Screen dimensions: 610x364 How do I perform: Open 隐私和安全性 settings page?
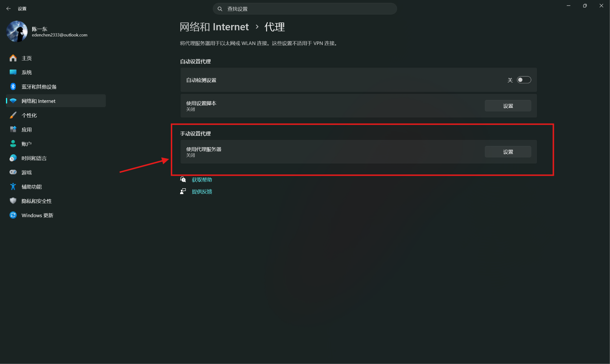pyautogui.click(x=56, y=201)
